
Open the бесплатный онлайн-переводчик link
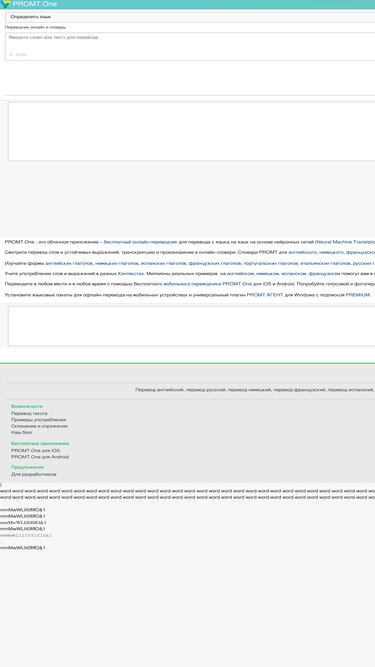pyautogui.click(x=140, y=242)
